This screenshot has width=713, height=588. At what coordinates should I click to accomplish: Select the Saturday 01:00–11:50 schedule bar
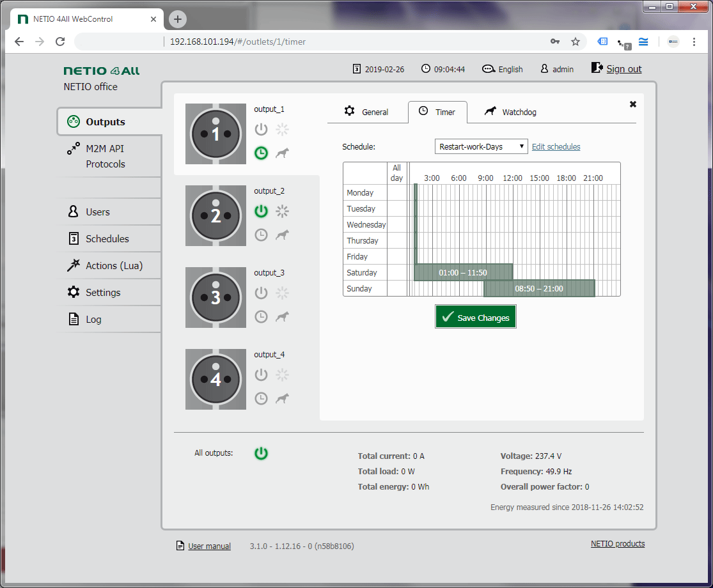click(x=464, y=272)
